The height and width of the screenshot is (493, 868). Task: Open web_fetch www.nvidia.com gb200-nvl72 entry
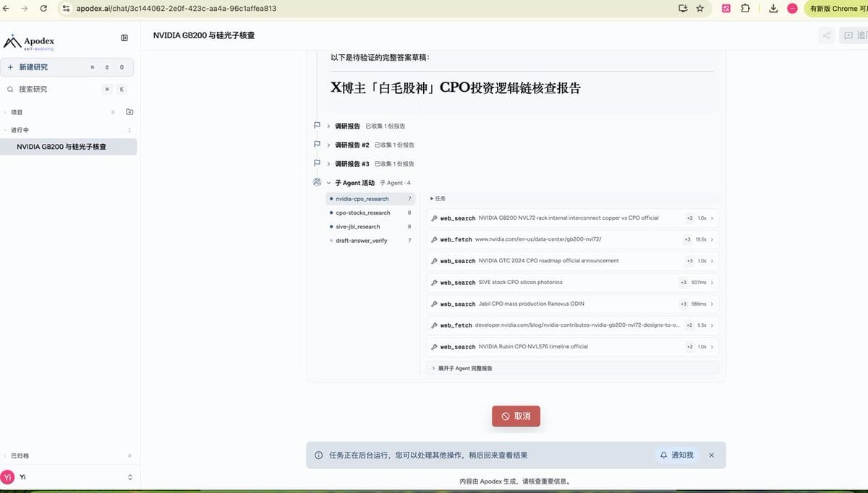coord(573,239)
